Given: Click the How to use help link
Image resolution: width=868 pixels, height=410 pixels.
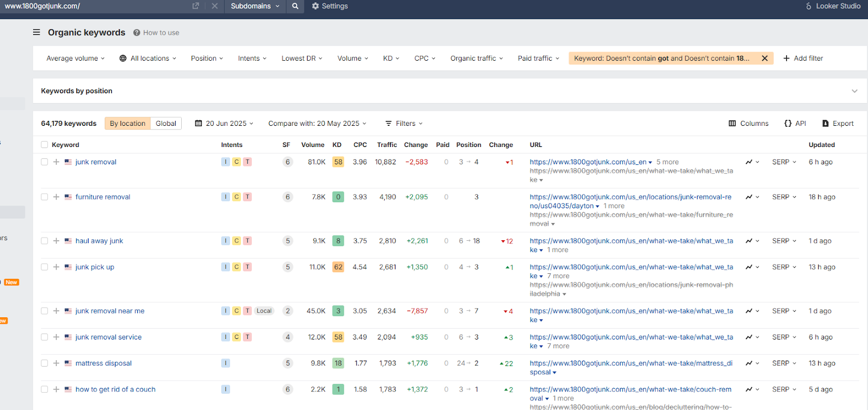Looking at the screenshot, I should (156, 33).
